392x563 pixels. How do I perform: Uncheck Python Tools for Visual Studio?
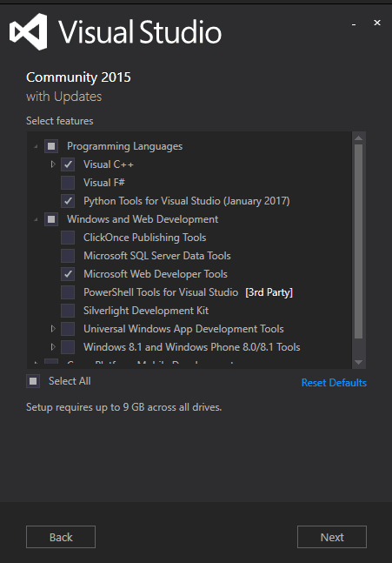[x=68, y=201]
